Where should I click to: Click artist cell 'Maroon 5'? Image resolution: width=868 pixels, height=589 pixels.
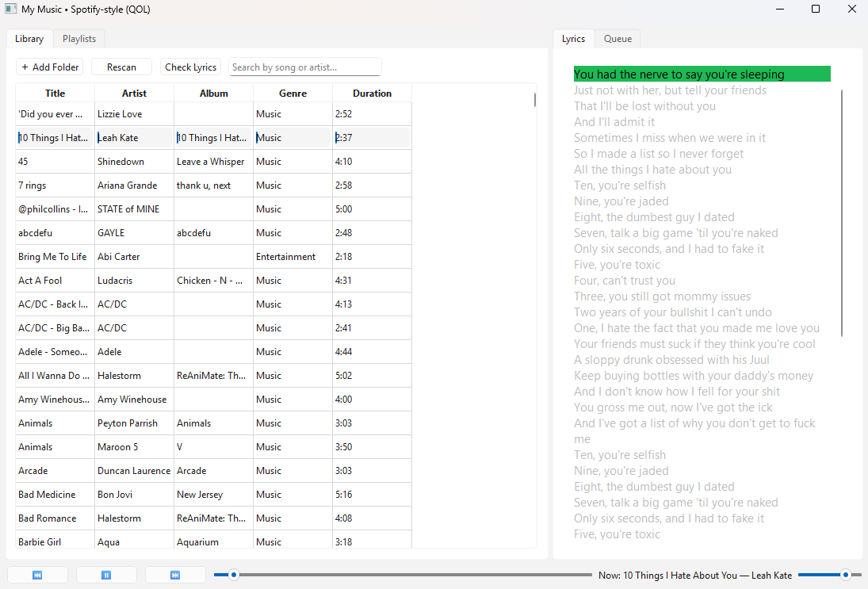pyautogui.click(x=134, y=447)
